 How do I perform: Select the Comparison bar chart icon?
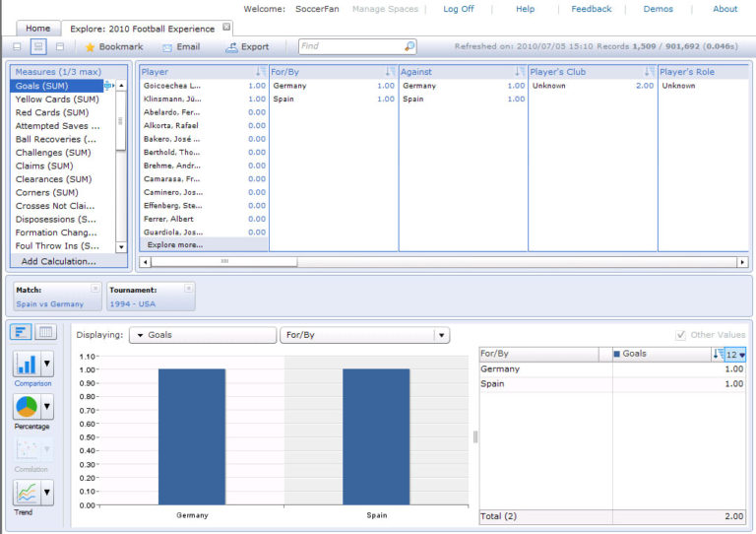point(26,365)
